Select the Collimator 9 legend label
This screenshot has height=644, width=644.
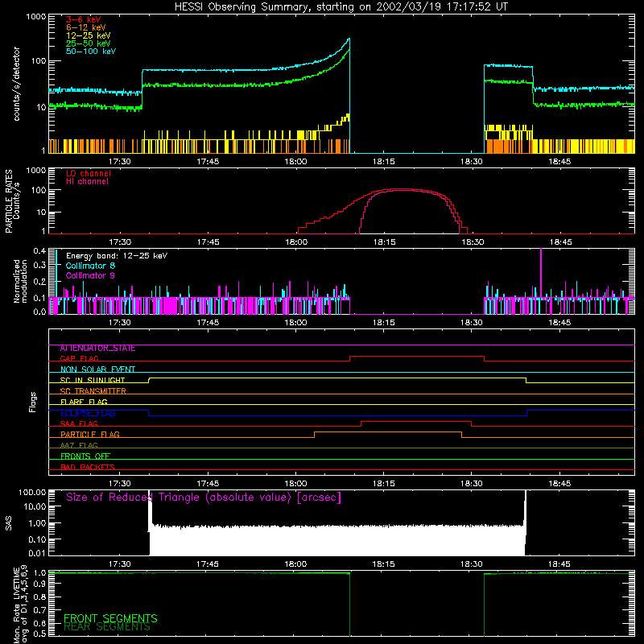click(x=90, y=275)
